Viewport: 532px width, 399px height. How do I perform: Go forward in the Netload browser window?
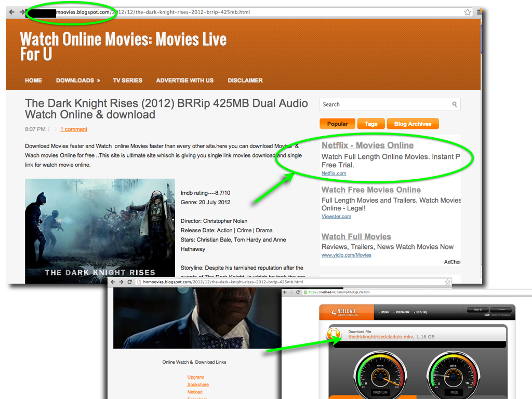click(291, 292)
